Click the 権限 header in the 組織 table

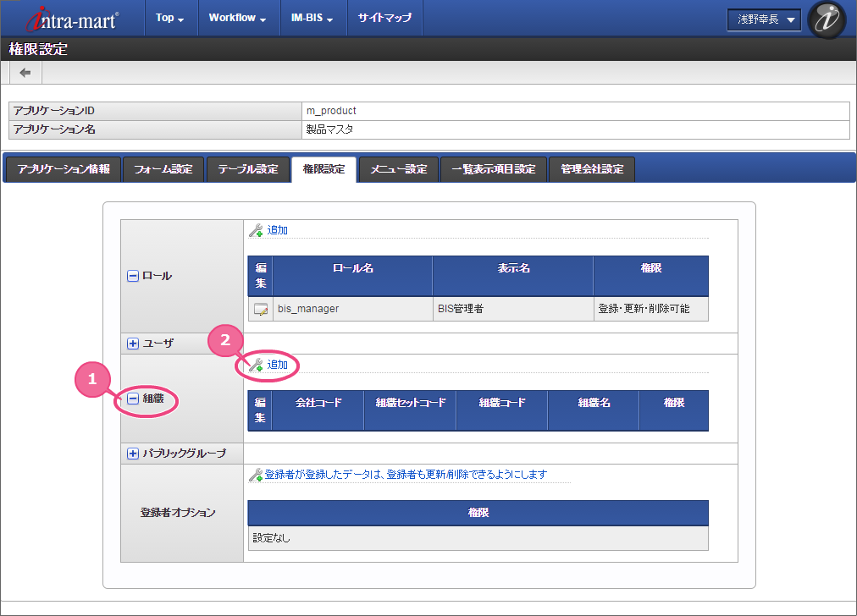point(674,410)
